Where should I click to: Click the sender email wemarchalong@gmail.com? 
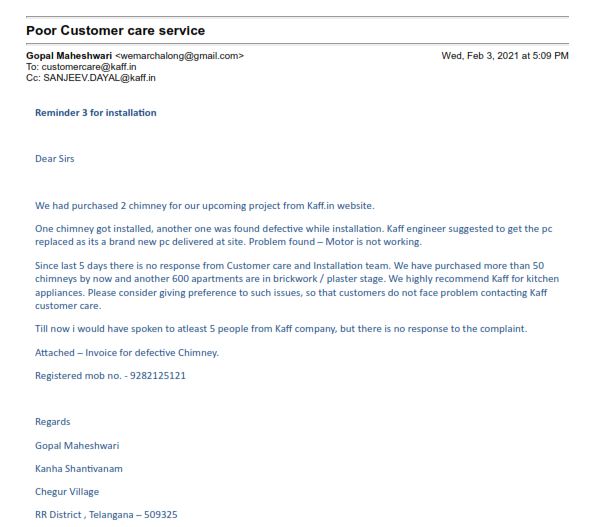point(179,56)
